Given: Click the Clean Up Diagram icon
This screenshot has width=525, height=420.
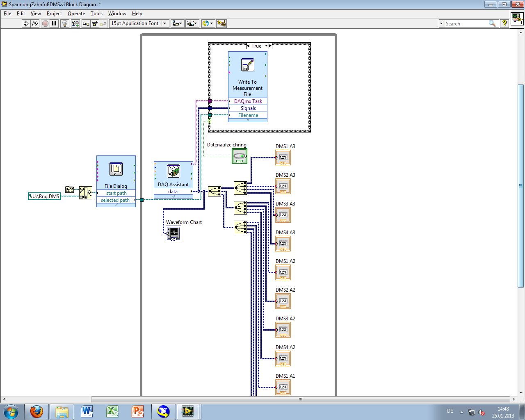Looking at the screenshot, I should pyautogui.click(x=221, y=24).
